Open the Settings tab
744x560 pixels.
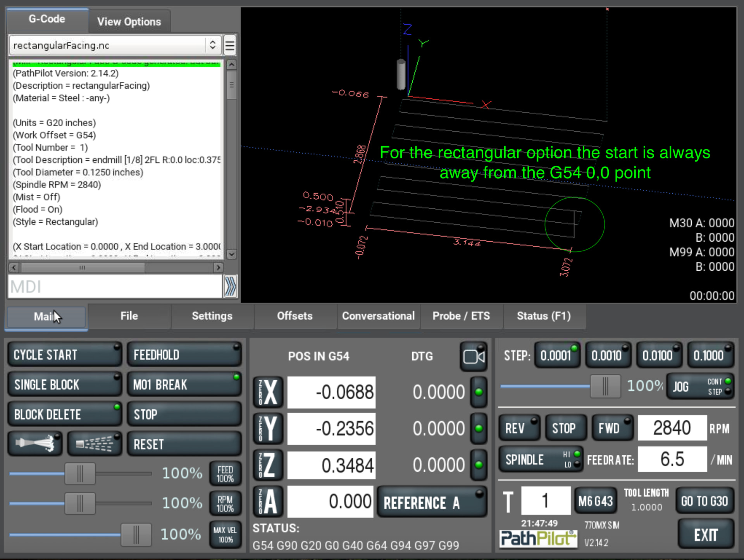pyautogui.click(x=212, y=316)
